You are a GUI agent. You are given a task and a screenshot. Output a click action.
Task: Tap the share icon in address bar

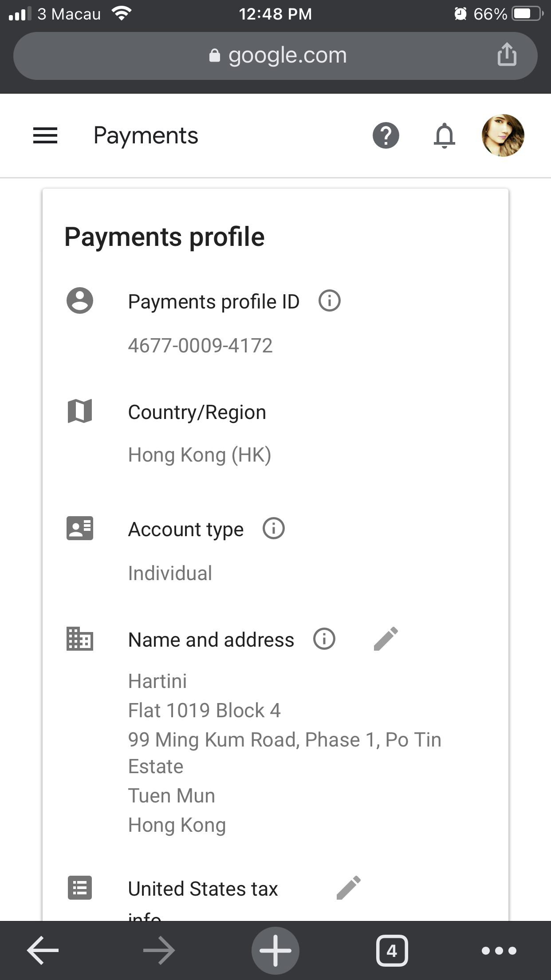coord(507,55)
